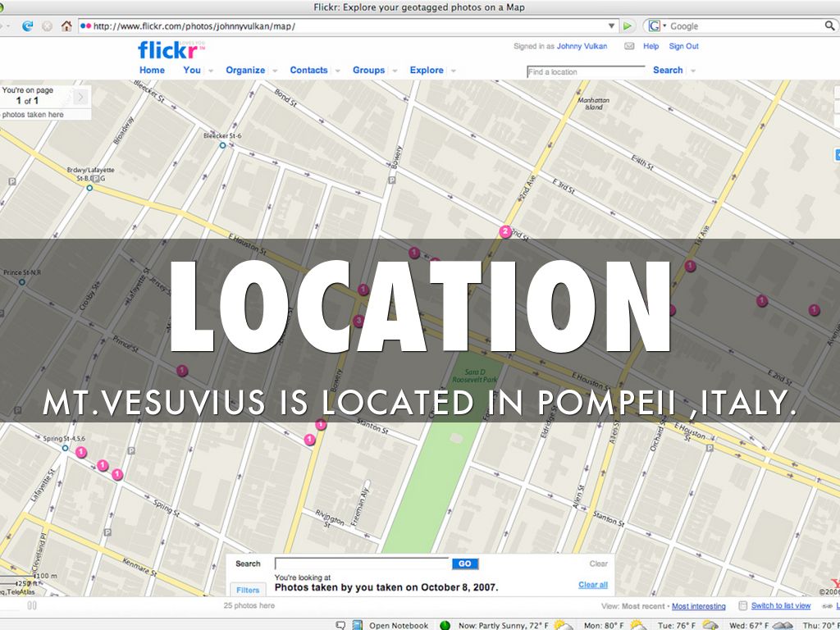Open the Filters tab
Viewport: 840px width, 630px height.
[248, 590]
